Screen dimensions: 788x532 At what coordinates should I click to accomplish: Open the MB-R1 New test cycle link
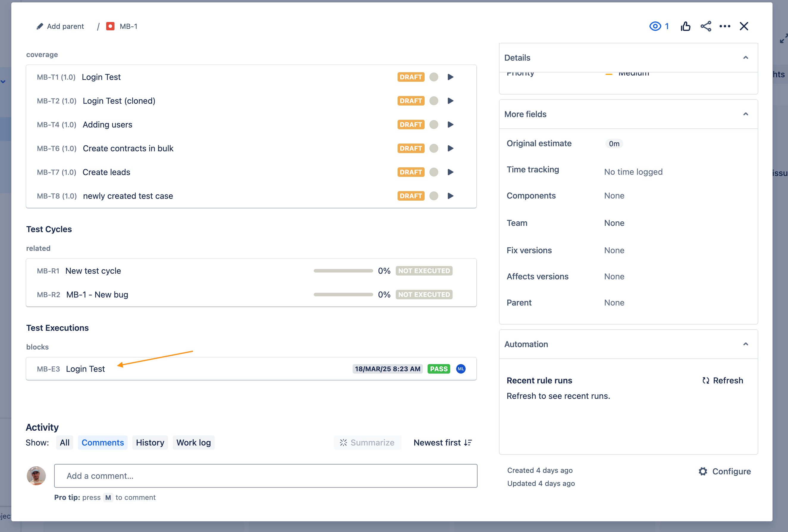[93, 271]
